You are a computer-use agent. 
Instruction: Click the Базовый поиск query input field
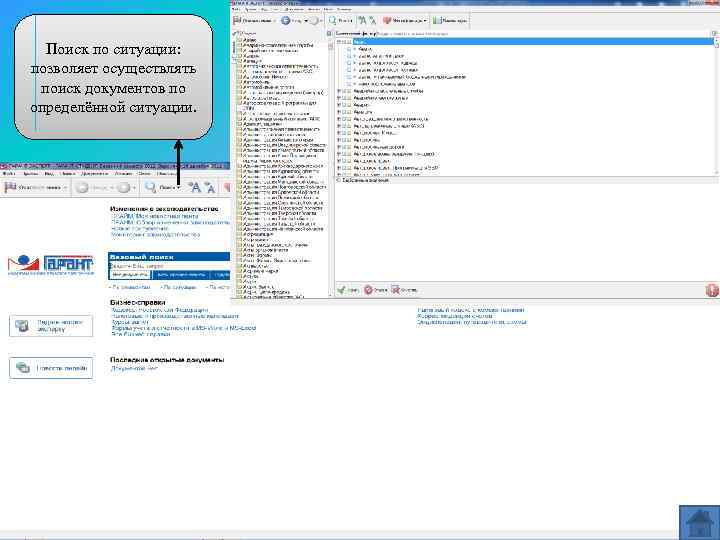coord(169,266)
